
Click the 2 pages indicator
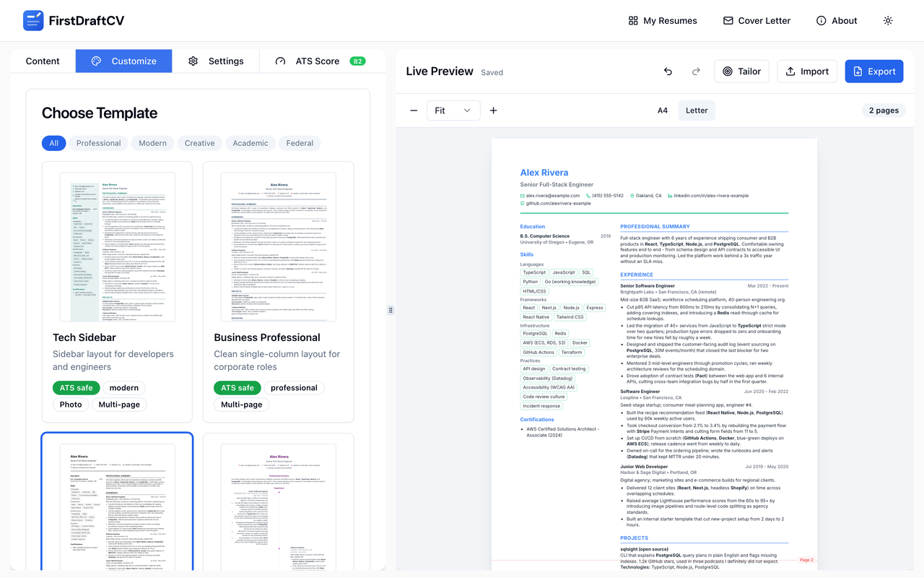884,111
